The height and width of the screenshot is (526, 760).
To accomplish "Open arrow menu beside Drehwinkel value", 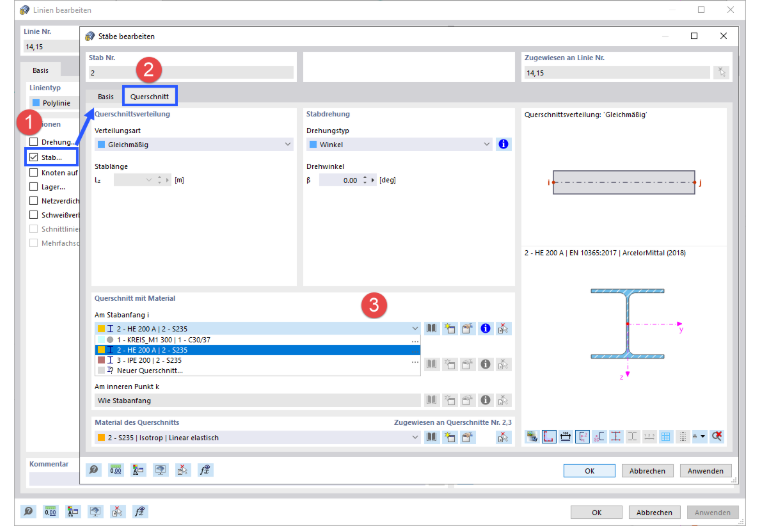I will tap(373, 180).
